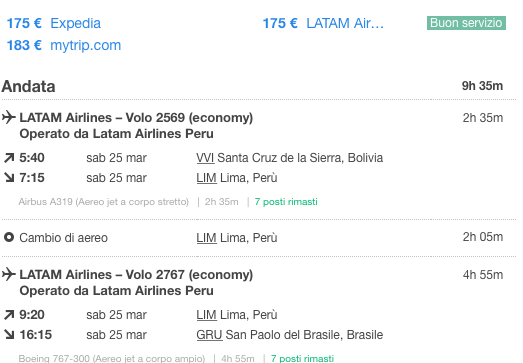Click the Buon servizio badge

click(x=466, y=23)
